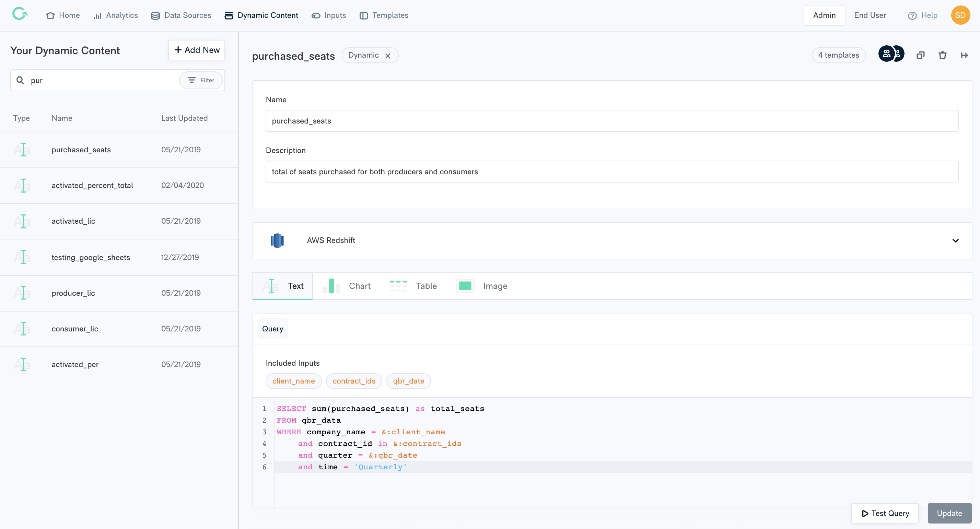Open the Data Sources menu item
This screenshot has width=980, height=529.
click(x=181, y=15)
